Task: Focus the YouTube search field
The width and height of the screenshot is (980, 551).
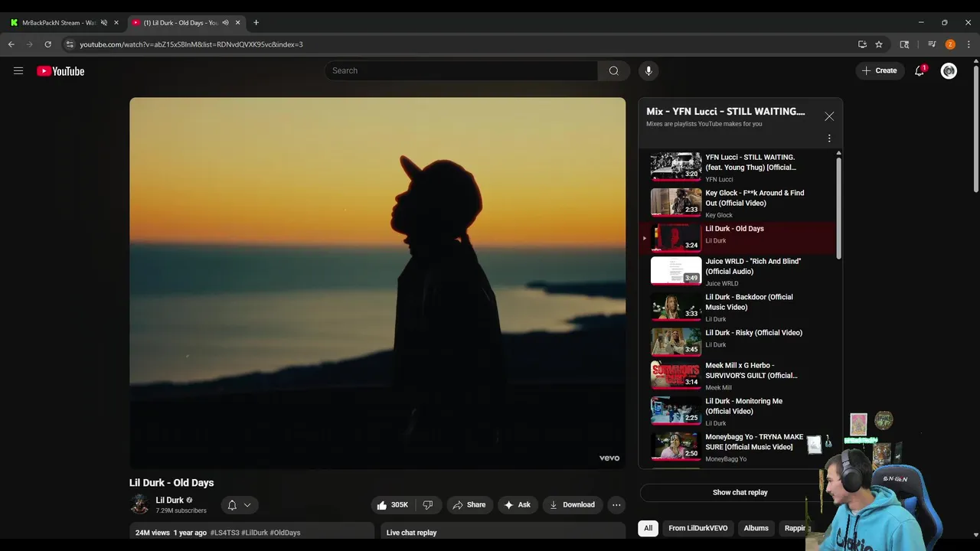Action: tap(461, 70)
